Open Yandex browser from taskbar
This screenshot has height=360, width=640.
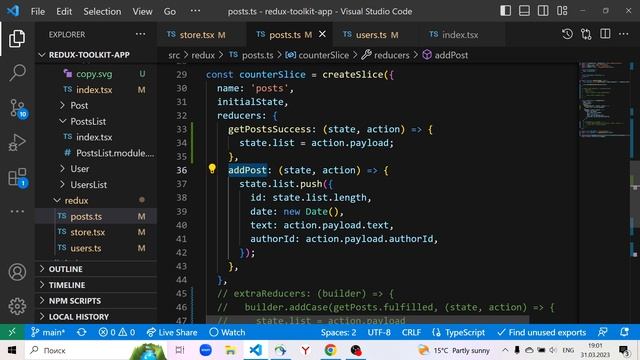[305, 350]
